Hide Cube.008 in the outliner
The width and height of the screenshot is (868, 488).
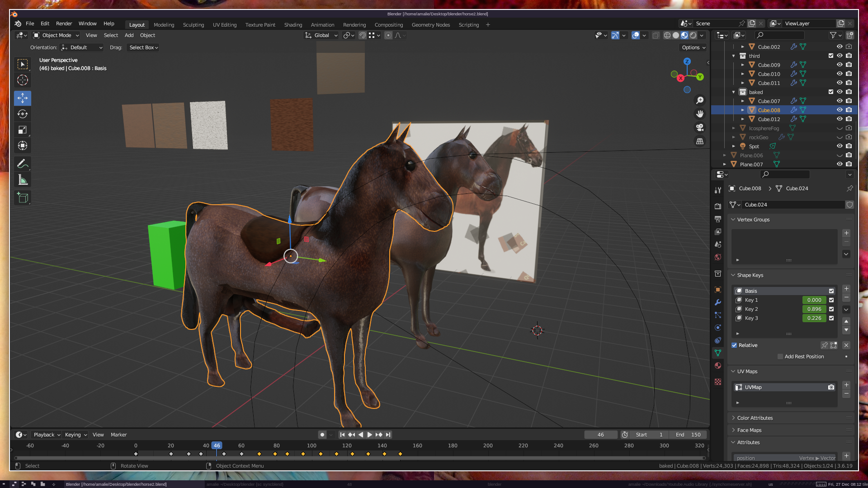(840, 110)
